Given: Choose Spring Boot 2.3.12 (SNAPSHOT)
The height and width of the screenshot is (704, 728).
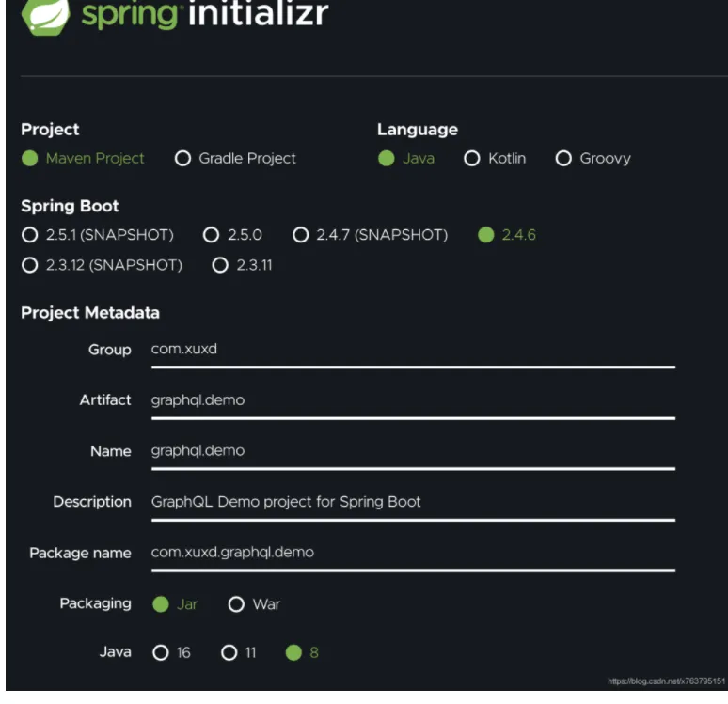Looking at the screenshot, I should pos(30,265).
